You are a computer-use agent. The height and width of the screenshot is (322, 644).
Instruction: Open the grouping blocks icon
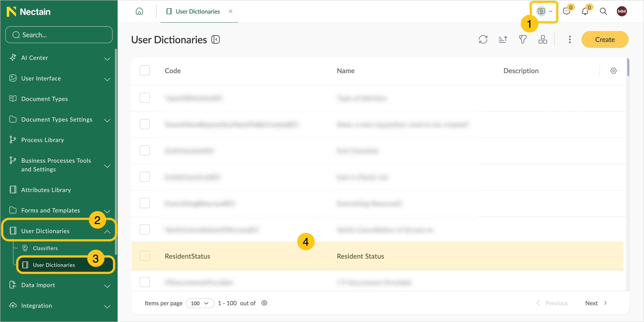[x=543, y=40]
